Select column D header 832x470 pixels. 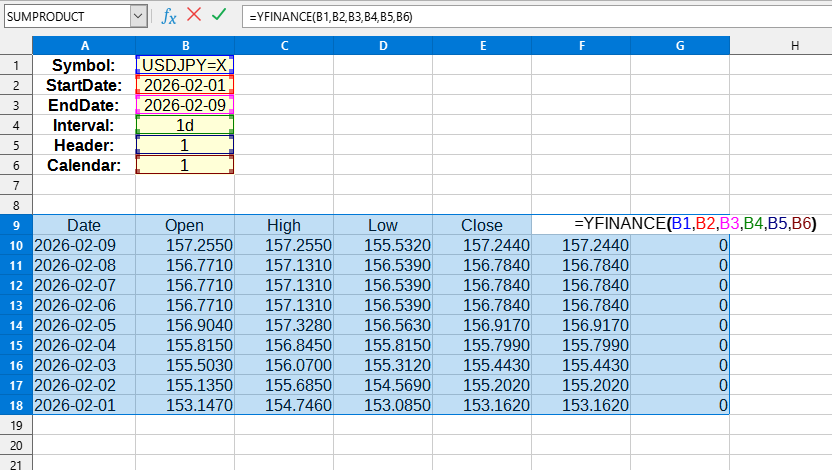coord(383,46)
